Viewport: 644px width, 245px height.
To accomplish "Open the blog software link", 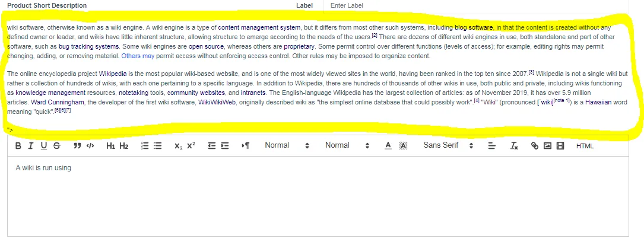I will [474, 28].
